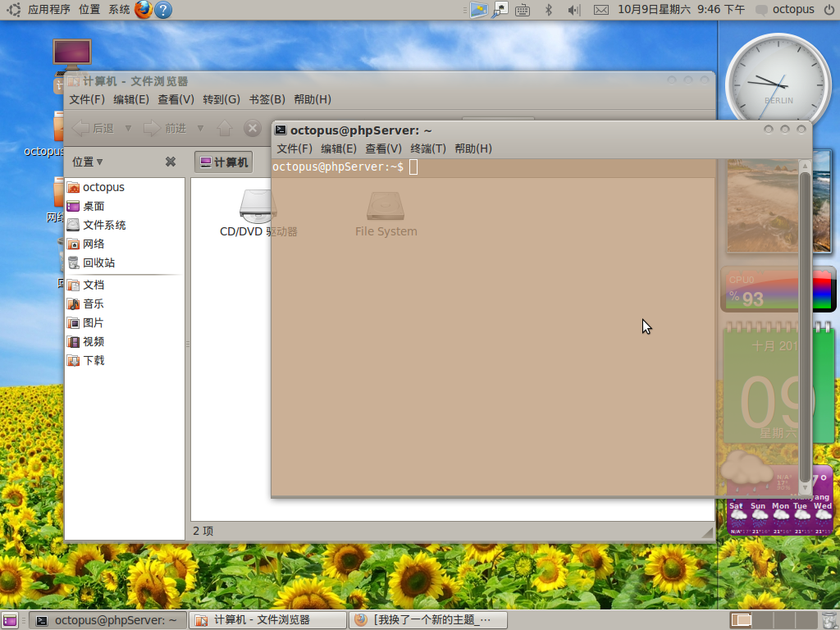
Task: Open 书签(B) menu in file browser
Action: coord(267,99)
